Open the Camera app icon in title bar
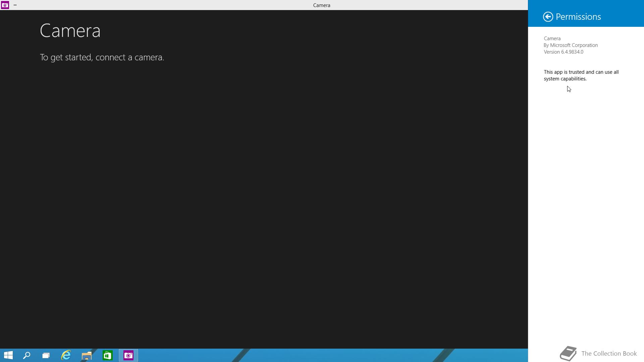Viewport: 644px width, 362px height. click(5, 5)
